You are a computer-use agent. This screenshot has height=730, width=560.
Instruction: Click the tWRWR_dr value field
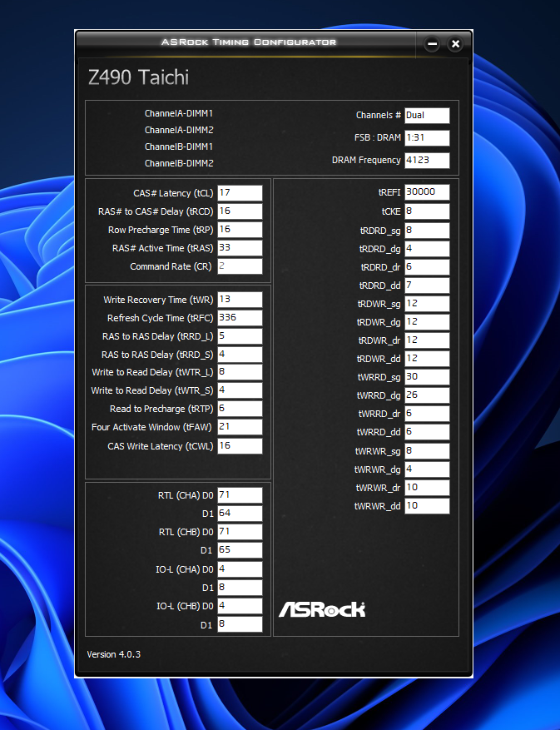[427, 488]
